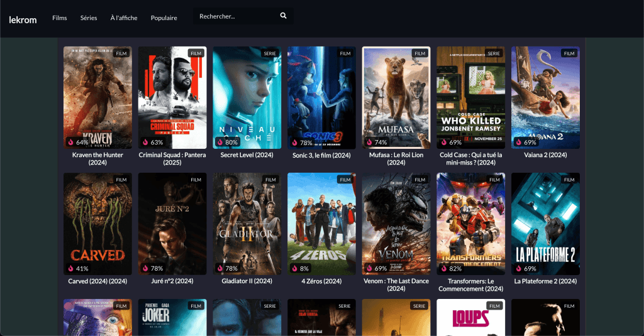Open Juré n°2 poster thumbnail

172,224
